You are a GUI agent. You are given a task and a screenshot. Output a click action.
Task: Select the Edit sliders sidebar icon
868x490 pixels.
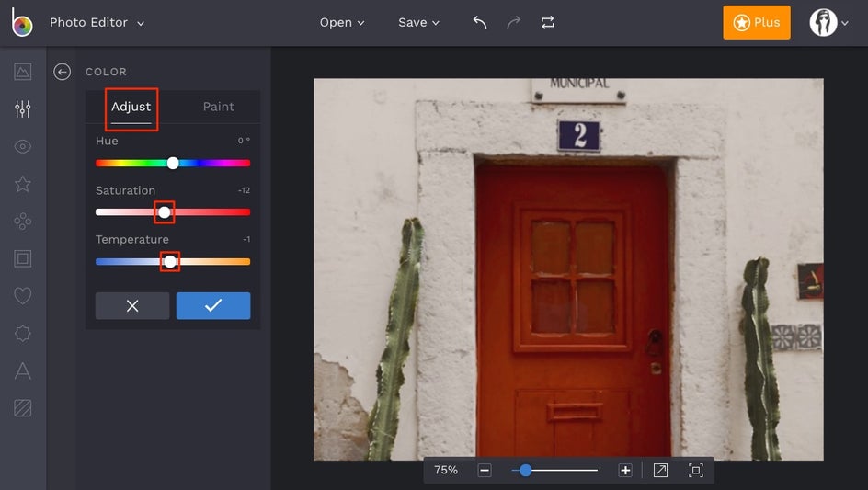point(23,109)
